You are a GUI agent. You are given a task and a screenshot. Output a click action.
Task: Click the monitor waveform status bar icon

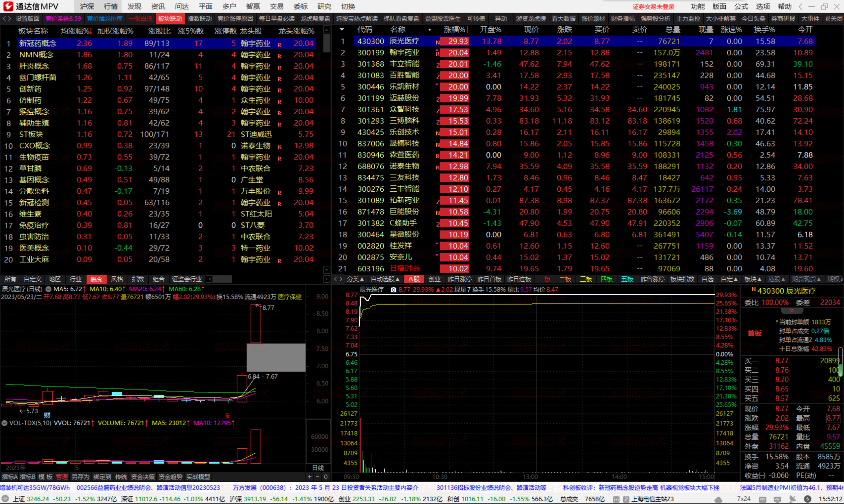click(x=777, y=499)
